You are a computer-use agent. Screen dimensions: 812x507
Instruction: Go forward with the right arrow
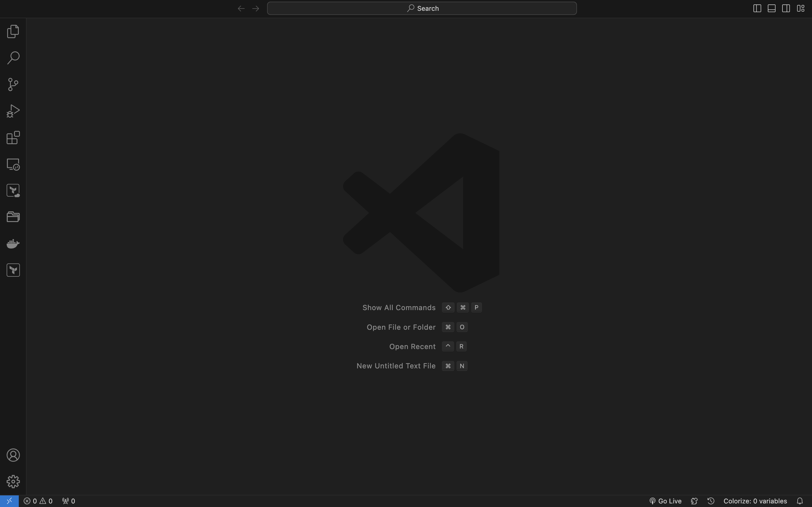point(255,8)
